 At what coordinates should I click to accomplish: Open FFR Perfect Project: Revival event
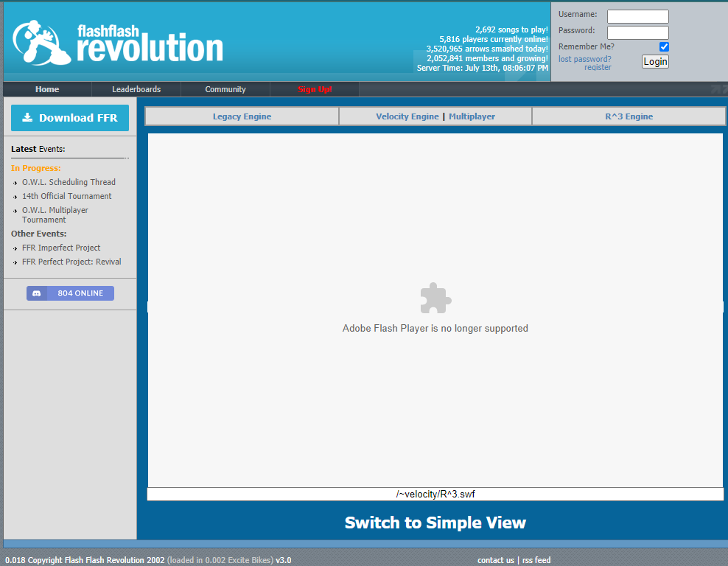click(71, 262)
